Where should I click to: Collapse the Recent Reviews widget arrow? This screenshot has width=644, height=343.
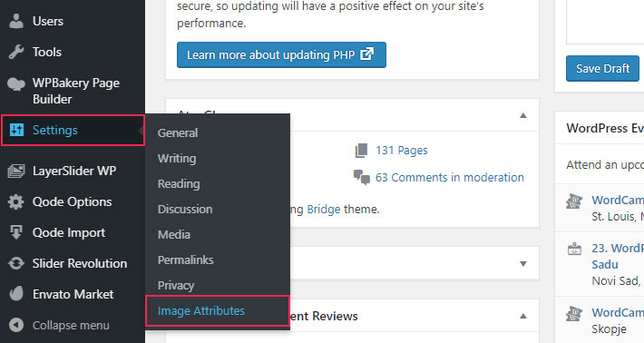(522, 316)
